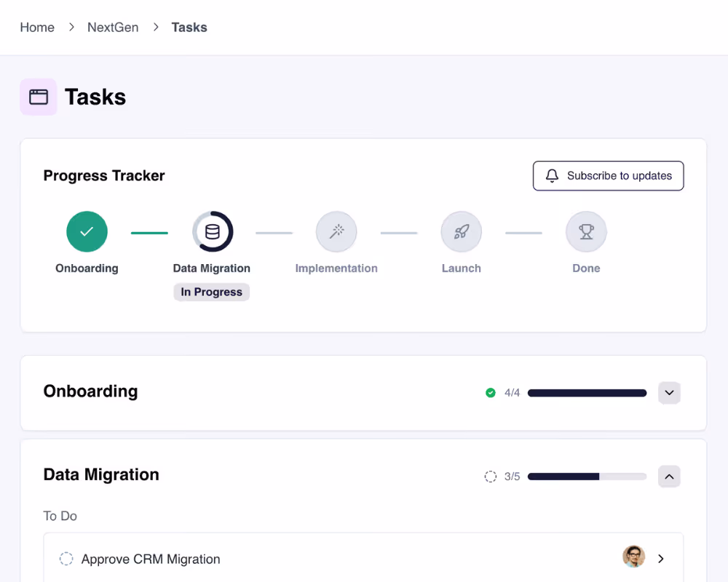Screen dimensions: 728x582
Task: Click the Tasks breadcrumb
Action: tap(189, 28)
